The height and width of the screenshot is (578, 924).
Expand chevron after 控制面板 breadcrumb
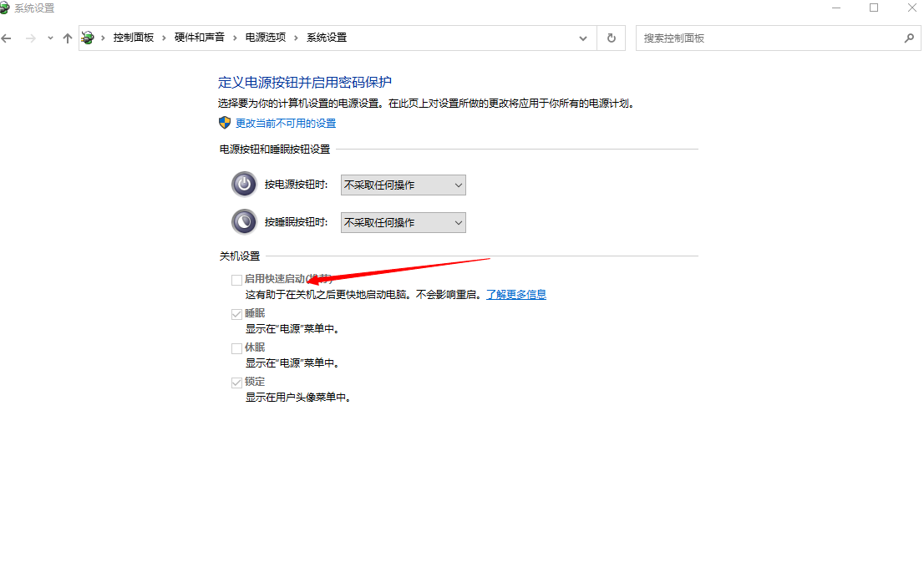[x=164, y=38]
